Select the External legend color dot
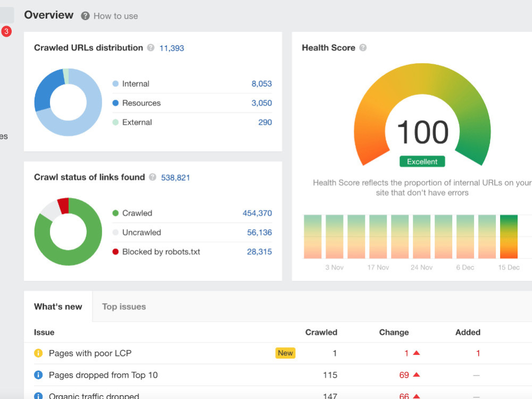Screen dimensions: 532x399 (x=115, y=122)
